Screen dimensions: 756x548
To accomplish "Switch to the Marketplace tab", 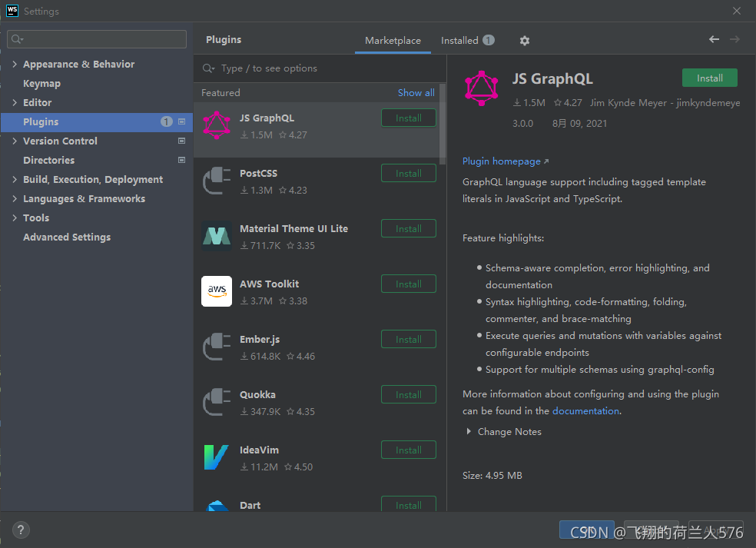I will 393,41.
